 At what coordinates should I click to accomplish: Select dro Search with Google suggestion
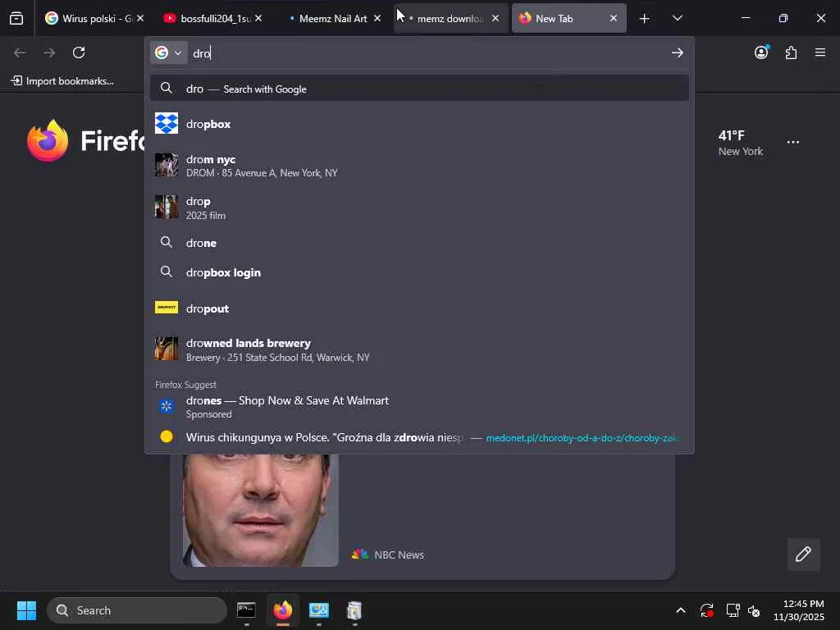(x=419, y=89)
